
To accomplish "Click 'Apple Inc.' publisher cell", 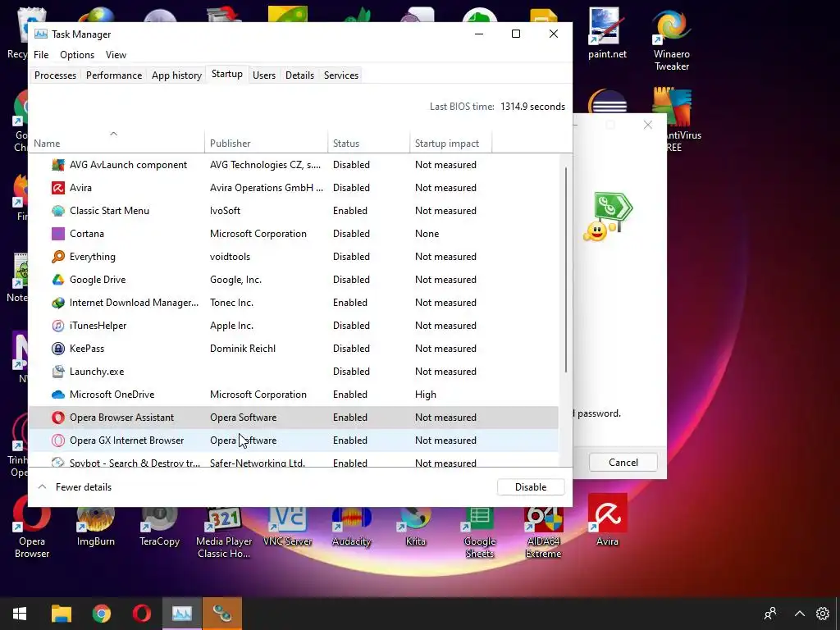I will (x=231, y=326).
